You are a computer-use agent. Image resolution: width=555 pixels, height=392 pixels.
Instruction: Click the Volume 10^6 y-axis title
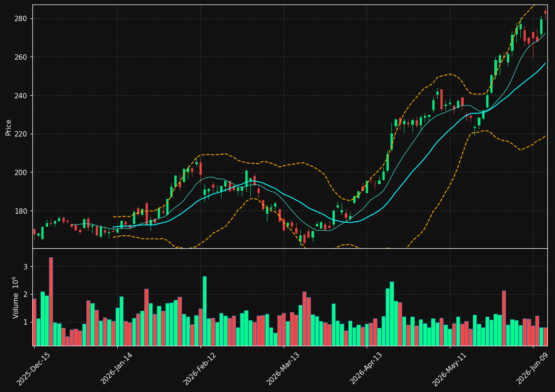tap(15, 297)
